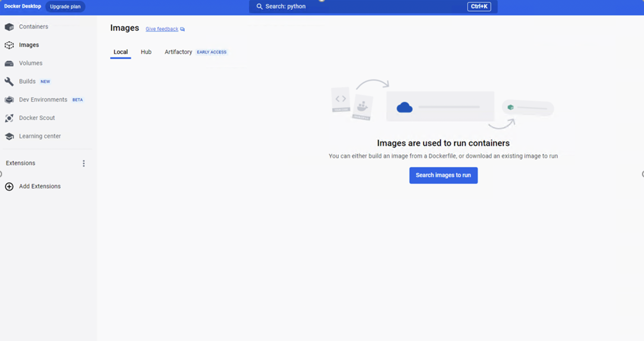Click the feedback chat icon
This screenshot has height=341, width=644.
[182, 29]
